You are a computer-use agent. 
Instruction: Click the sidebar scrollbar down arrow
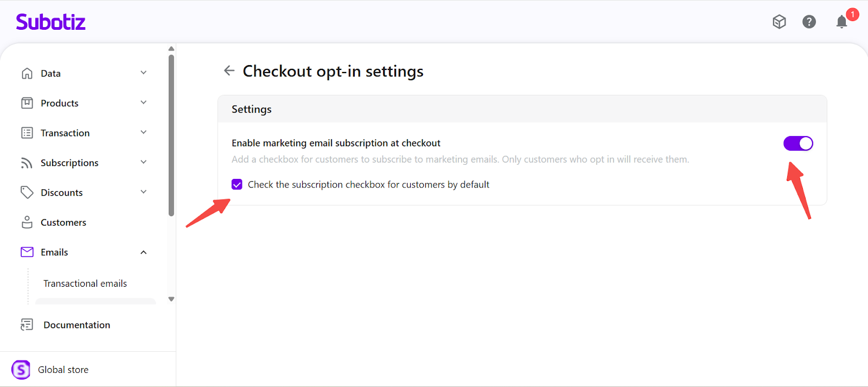[171, 299]
